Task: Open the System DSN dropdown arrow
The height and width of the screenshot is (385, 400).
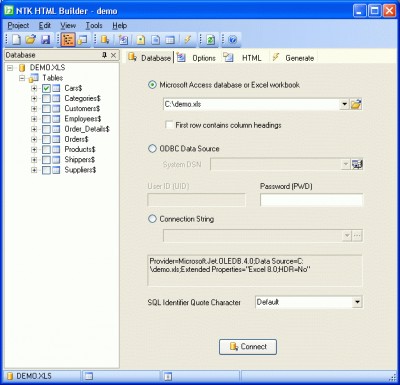Action: (x=345, y=164)
